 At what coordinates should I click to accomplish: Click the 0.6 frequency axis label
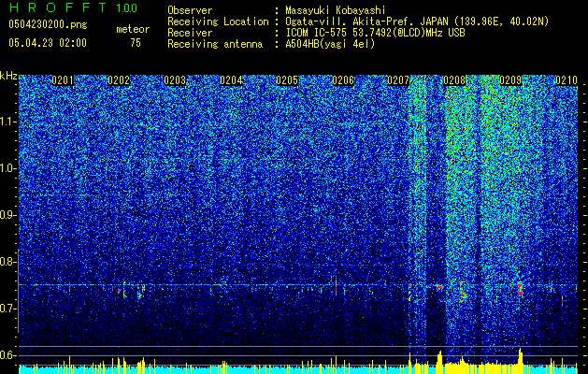coord(7,355)
